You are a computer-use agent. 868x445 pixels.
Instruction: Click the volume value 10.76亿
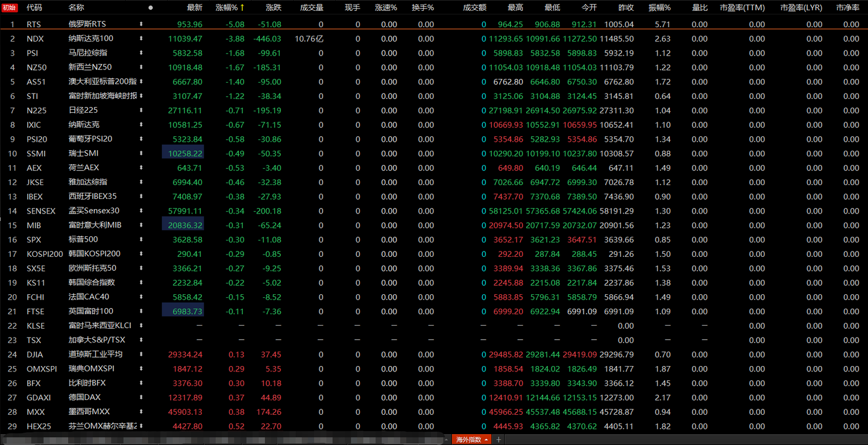[309, 39]
